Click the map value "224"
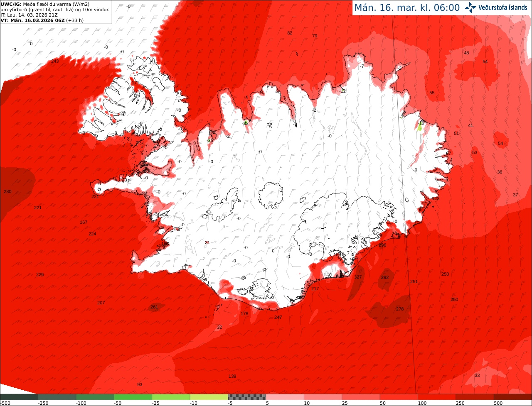 coord(92,234)
